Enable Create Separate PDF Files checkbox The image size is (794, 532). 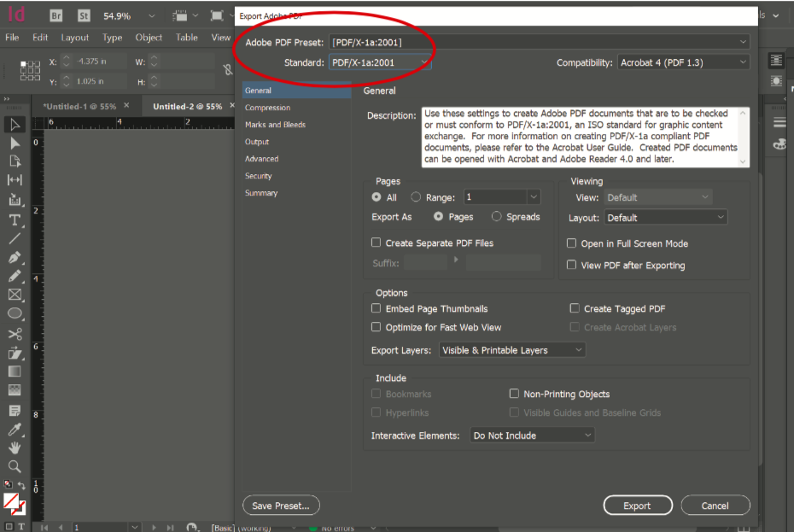click(377, 243)
